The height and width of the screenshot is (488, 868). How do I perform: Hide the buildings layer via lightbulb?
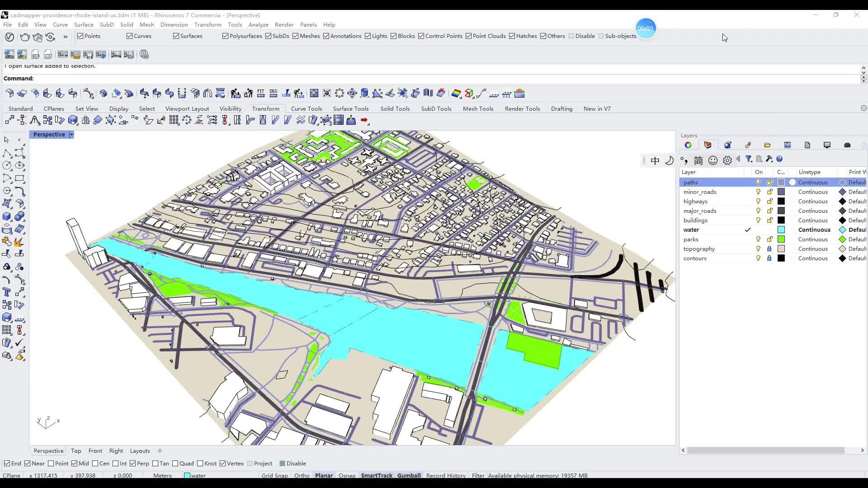[x=758, y=221]
